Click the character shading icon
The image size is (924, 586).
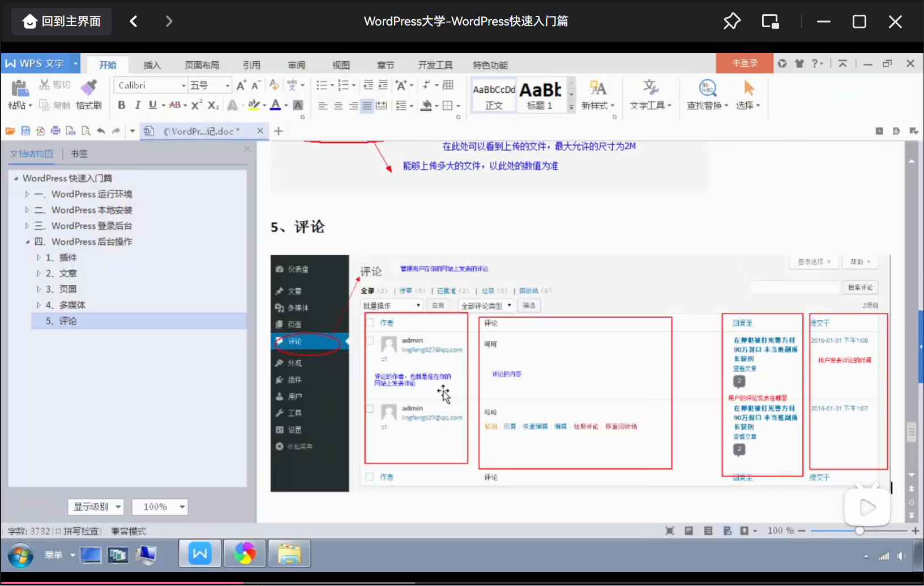coord(298,105)
